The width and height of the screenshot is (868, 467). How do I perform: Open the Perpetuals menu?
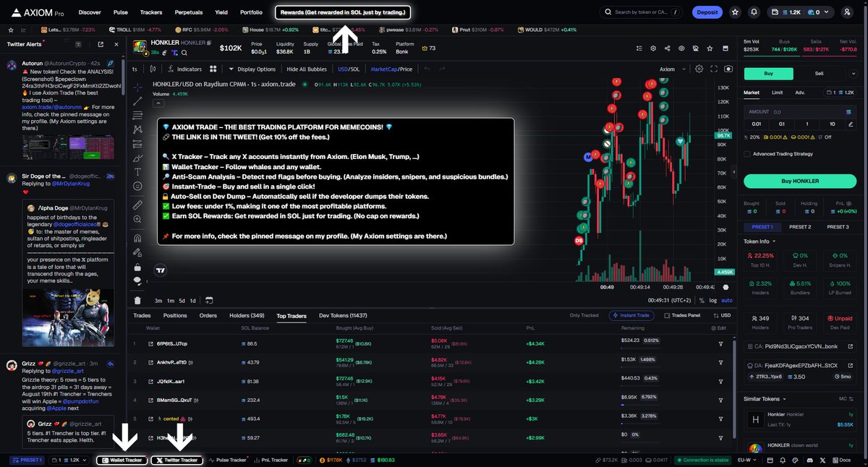(188, 12)
